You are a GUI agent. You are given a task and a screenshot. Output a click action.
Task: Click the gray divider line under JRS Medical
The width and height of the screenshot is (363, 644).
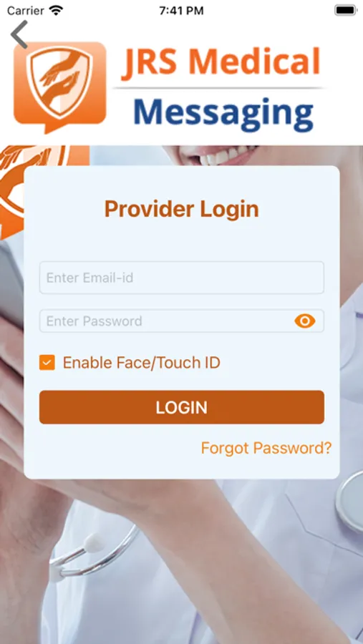218,88
